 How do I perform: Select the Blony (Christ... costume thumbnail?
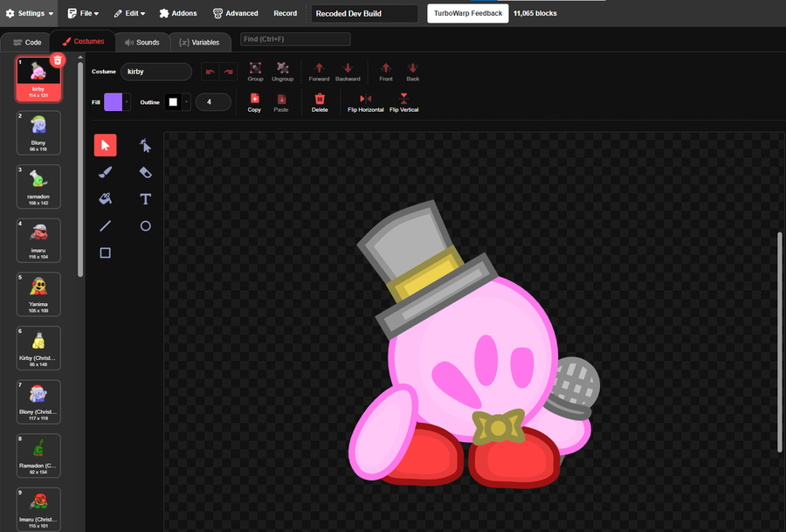point(38,402)
